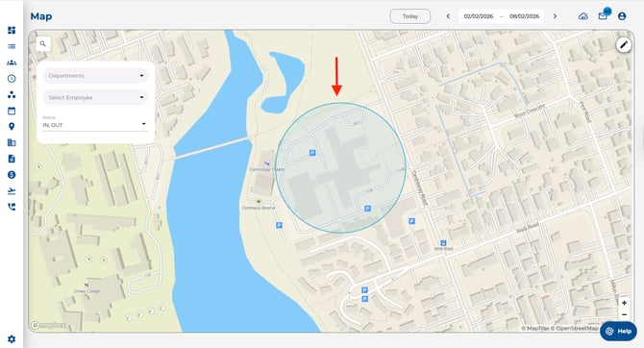644x348 pixels.
Task: Open the Help button
Action: pos(618,331)
